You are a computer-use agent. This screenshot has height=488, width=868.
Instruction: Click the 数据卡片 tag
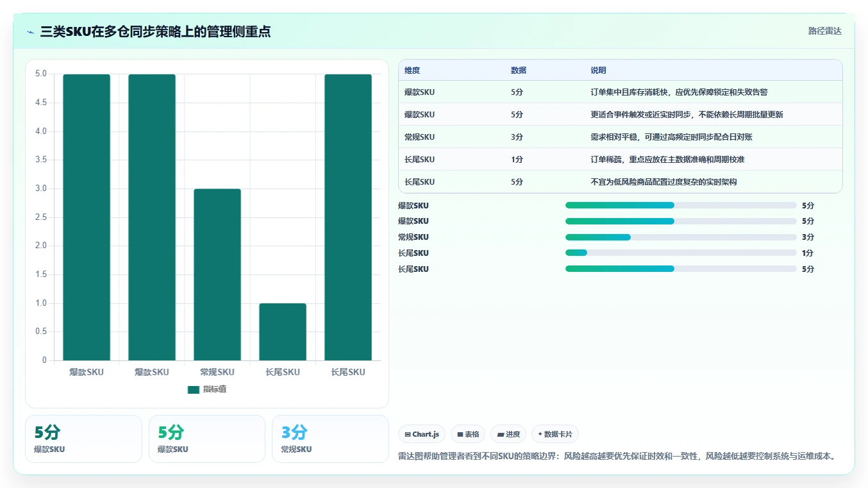click(x=555, y=434)
